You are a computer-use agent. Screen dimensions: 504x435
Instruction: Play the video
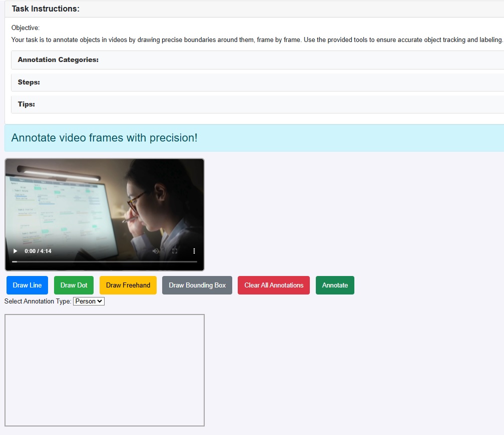tap(16, 251)
